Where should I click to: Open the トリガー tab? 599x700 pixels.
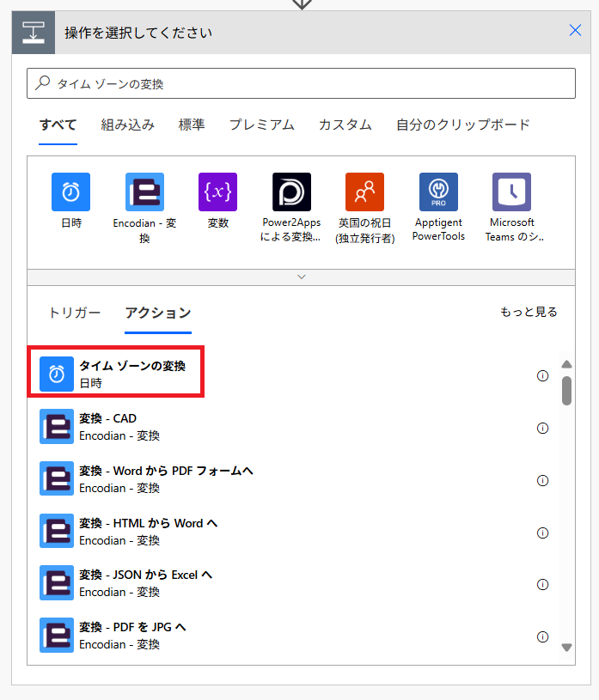tap(74, 313)
